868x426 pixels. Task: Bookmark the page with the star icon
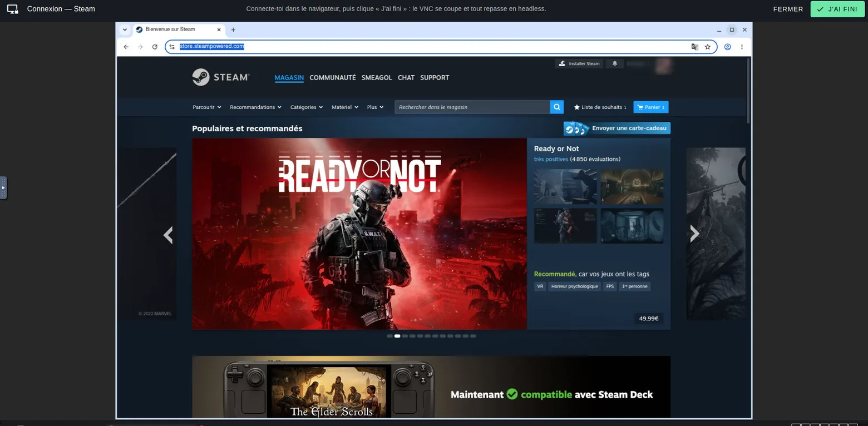point(708,47)
